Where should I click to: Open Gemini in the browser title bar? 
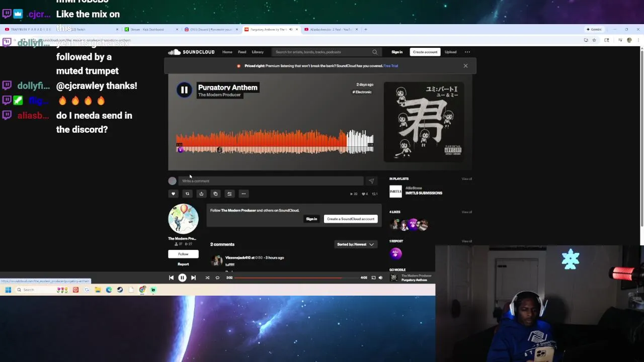pos(594,29)
